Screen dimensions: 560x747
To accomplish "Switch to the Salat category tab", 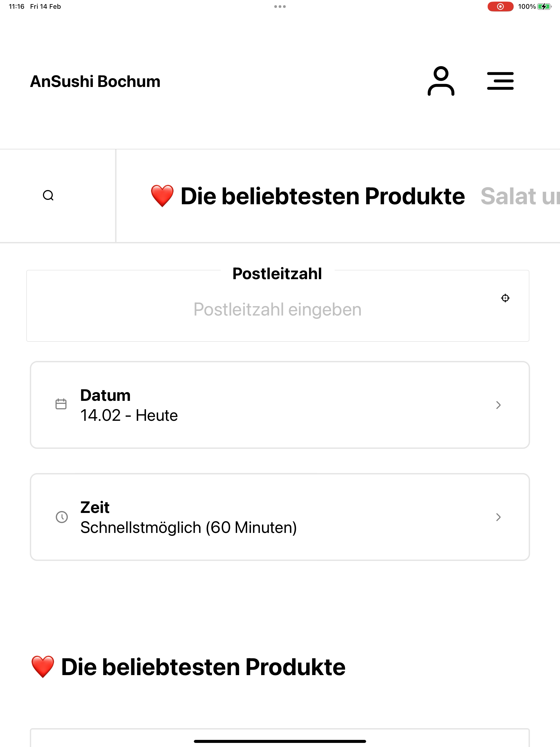I will [x=520, y=196].
